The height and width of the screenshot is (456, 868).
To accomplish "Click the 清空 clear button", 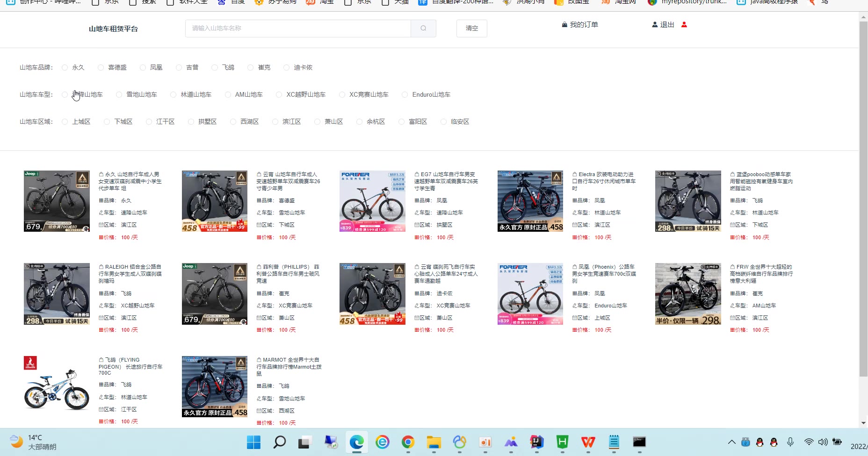I will point(472,28).
